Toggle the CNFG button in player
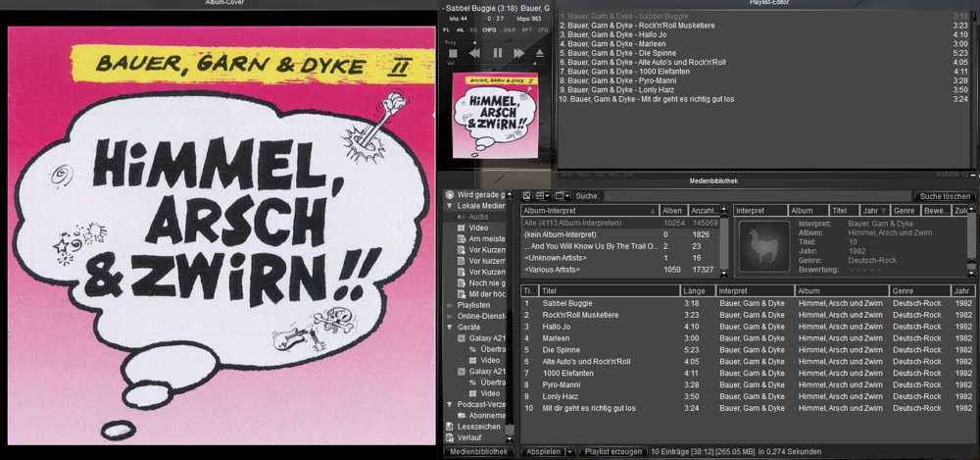This screenshot has width=980, height=460. pyautogui.click(x=489, y=30)
